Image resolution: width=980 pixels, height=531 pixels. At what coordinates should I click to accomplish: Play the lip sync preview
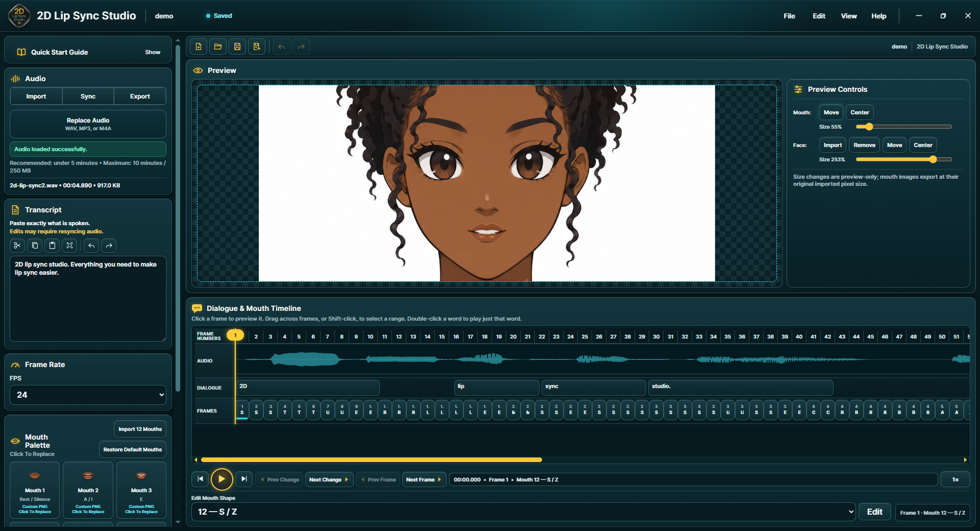click(222, 479)
